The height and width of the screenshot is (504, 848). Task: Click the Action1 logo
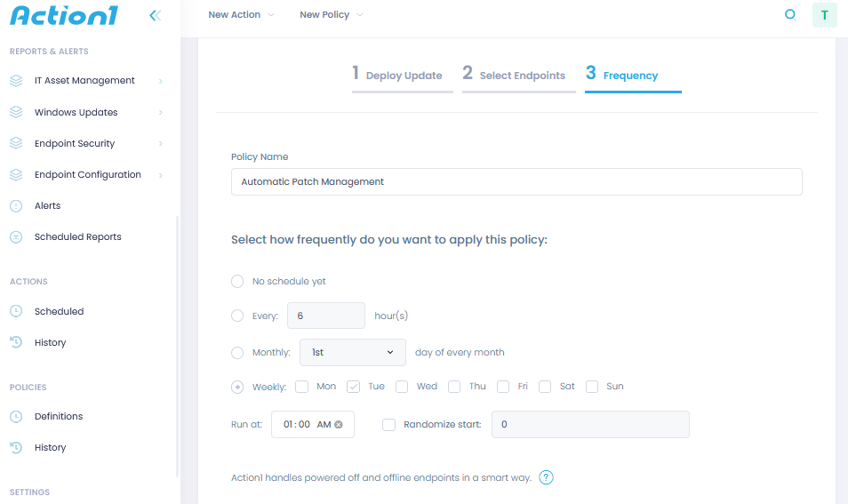[x=64, y=15]
